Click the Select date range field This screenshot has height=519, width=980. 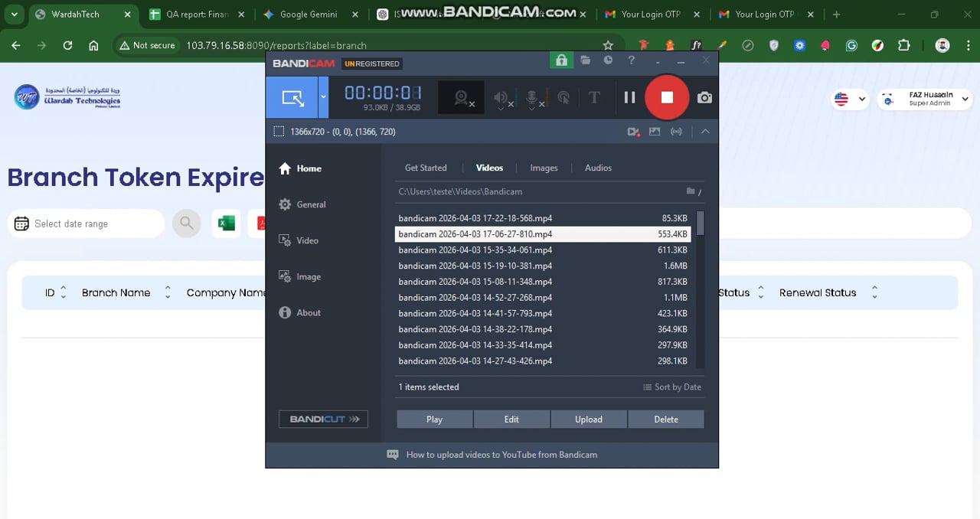click(87, 224)
